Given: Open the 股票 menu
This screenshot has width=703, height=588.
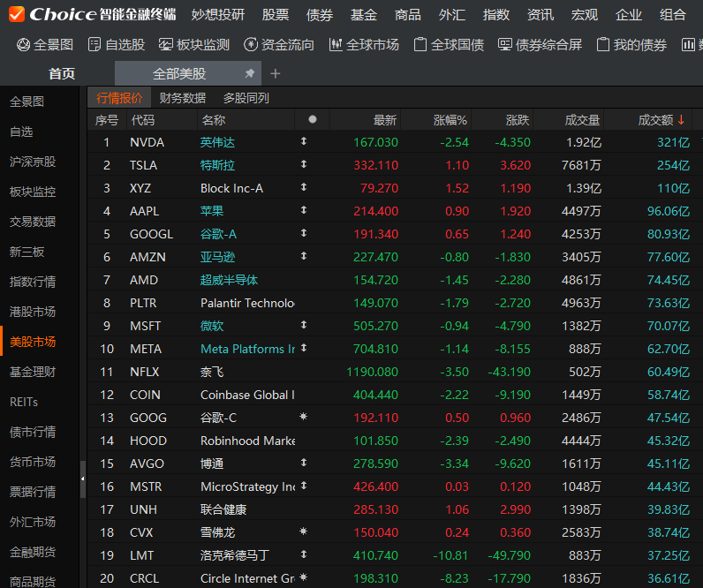Looking at the screenshot, I should (276, 15).
